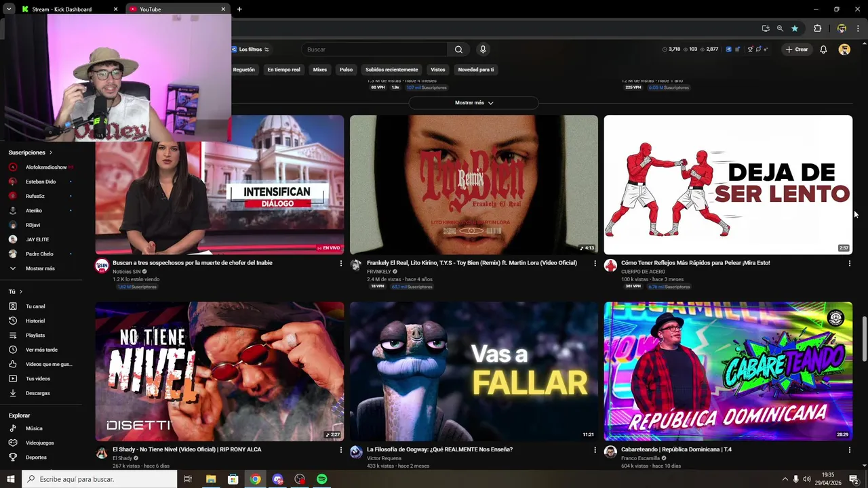Select the Vistos filter chip
Image resolution: width=868 pixels, height=488 pixels.
tap(438, 70)
